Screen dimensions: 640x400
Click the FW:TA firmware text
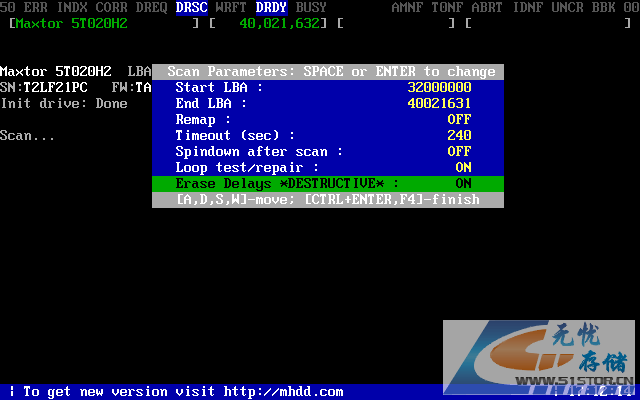131,87
